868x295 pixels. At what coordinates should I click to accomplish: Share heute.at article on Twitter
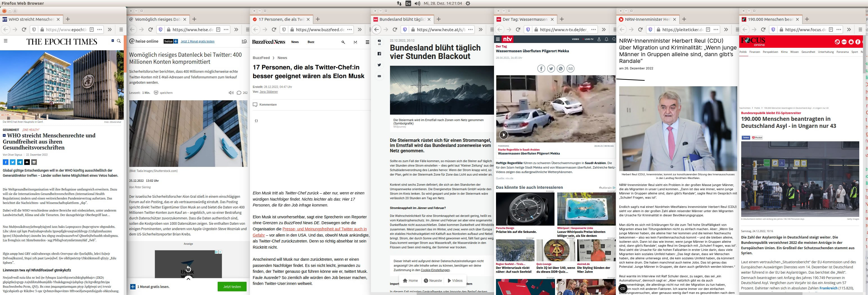(x=379, y=65)
